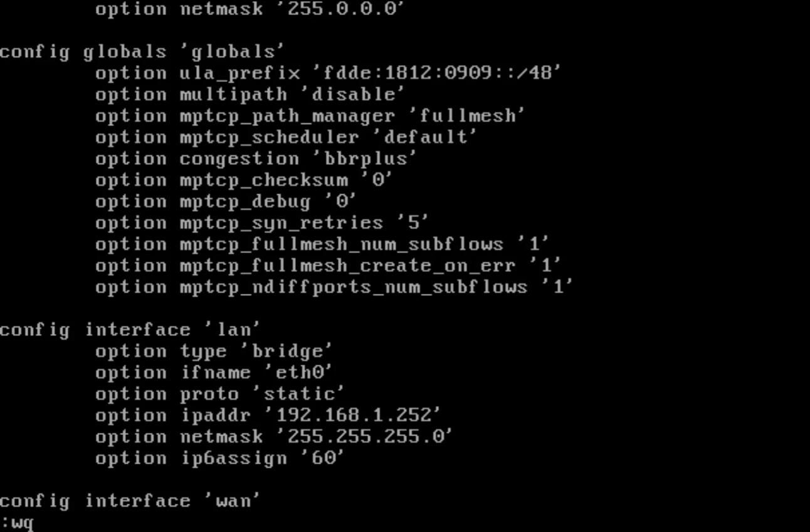This screenshot has width=810, height=532.
Task: Click the "config interface 'wan'" header
Action: click(x=129, y=501)
